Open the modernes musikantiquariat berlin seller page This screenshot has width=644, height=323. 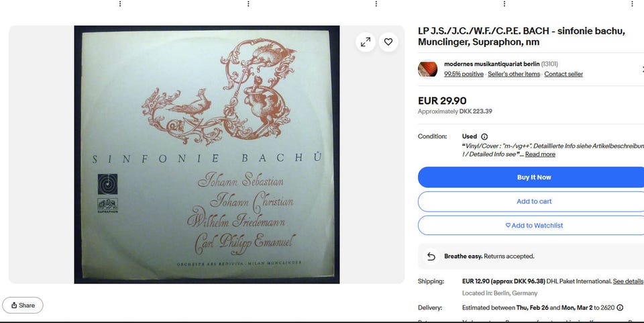(492, 64)
